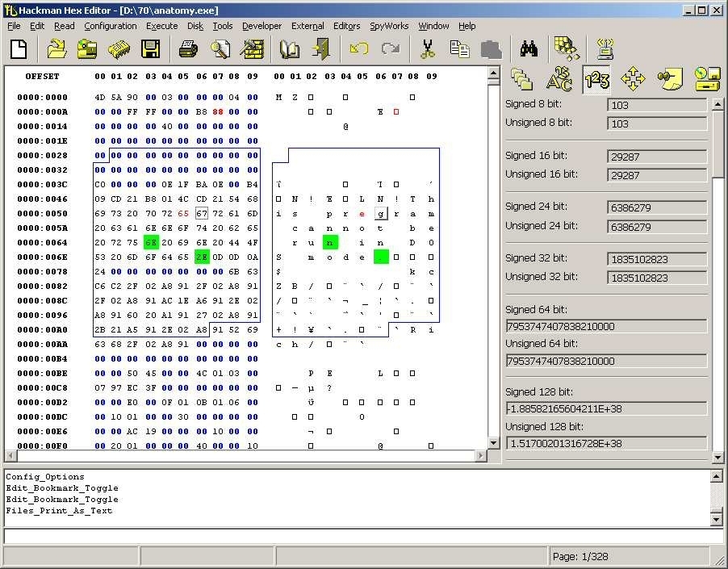
Task: Click the open file folder icon
Action: point(56,48)
